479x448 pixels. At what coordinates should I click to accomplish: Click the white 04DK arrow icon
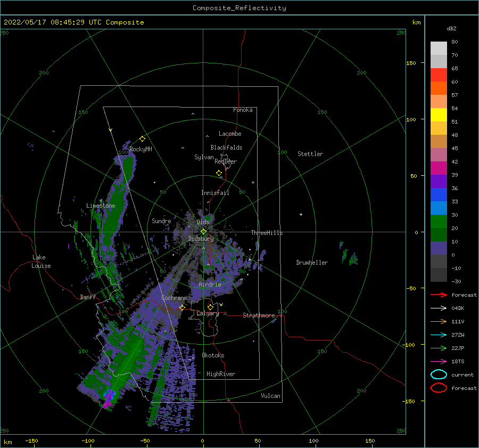439,308
